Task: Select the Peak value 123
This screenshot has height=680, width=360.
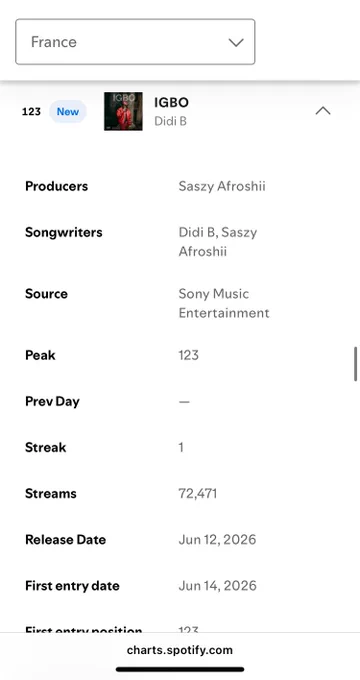Action: pyautogui.click(x=189, y=355)
